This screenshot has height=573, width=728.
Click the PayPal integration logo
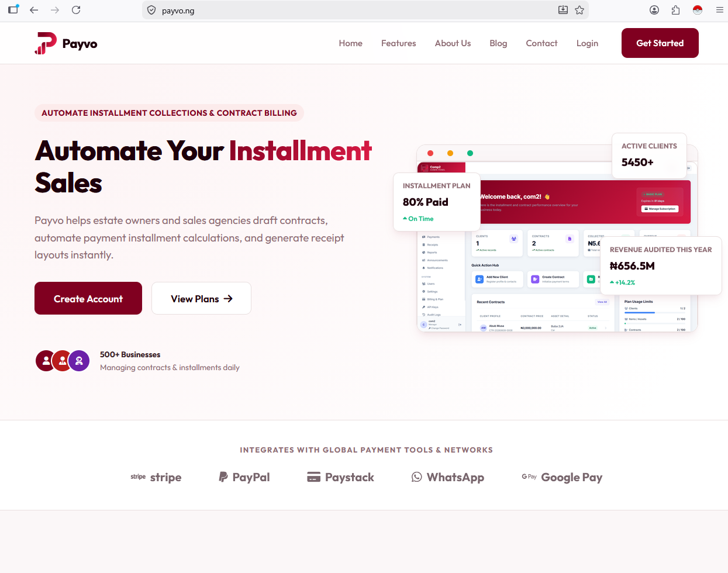[x=244, y=477]
